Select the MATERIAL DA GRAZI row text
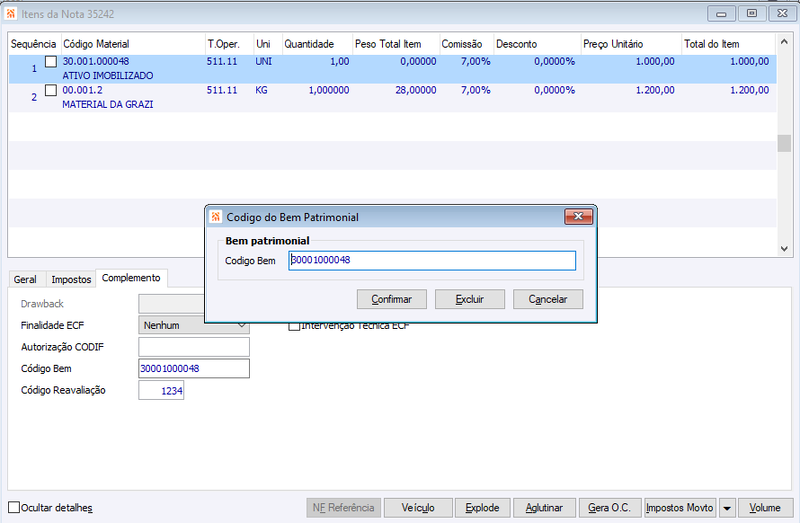Viewport: 800px width, 523px height. tap(108, 104)
